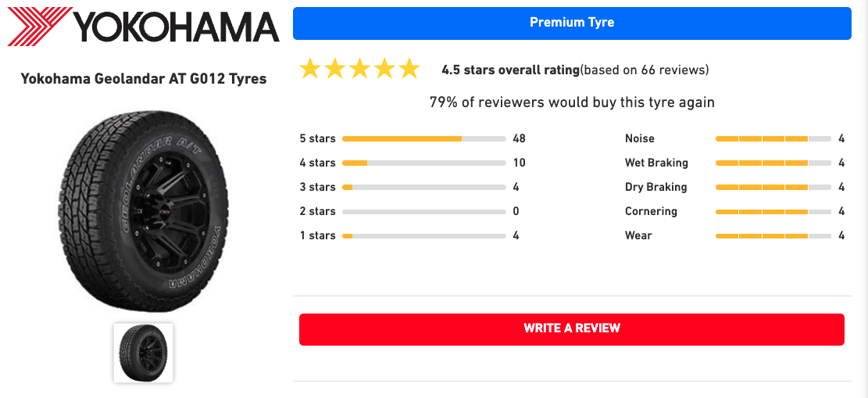Screen dimensions: 868x398
Task: Select the small tyre thumbnail image
Action: click(144, 353)
